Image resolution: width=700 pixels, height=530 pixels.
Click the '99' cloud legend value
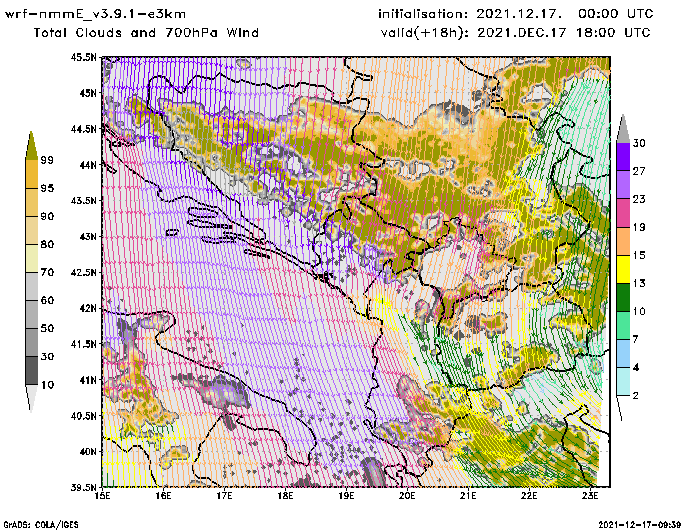[47, 160]
